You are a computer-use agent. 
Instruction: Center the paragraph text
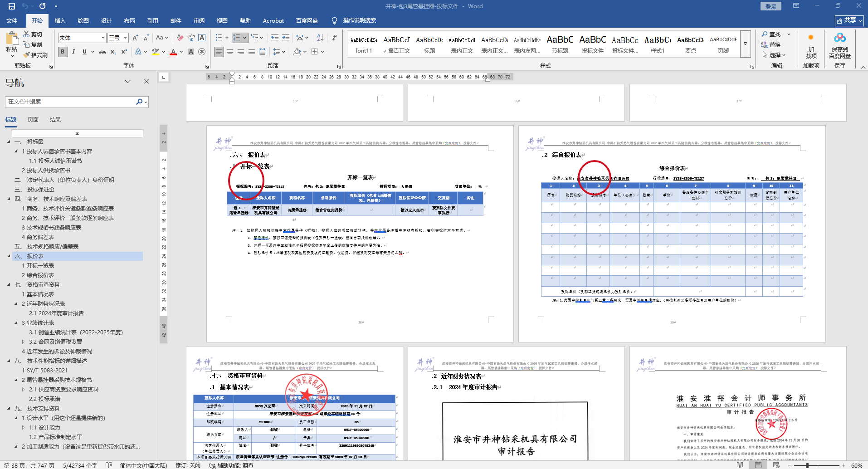click(230, 52)
